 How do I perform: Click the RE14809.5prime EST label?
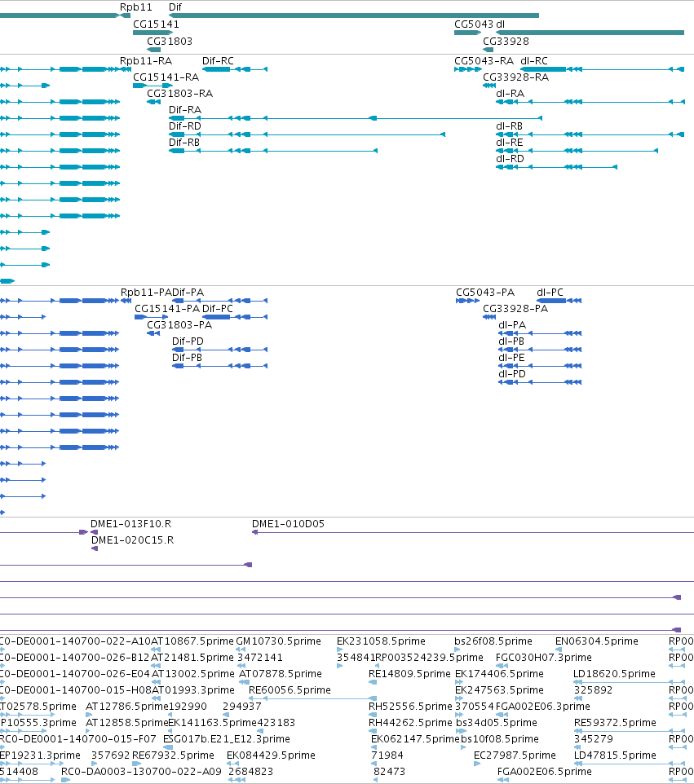[x=410, y=674]
